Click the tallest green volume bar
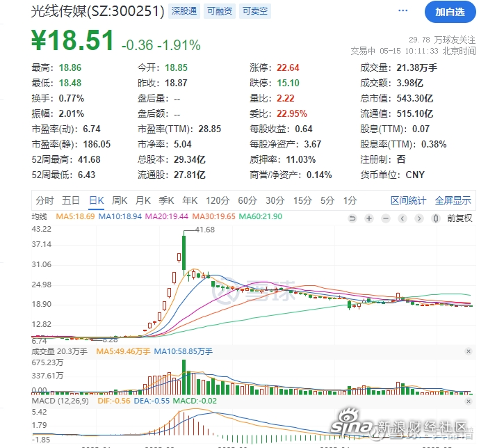The image size is (488, 448). (x=184, y=377)
